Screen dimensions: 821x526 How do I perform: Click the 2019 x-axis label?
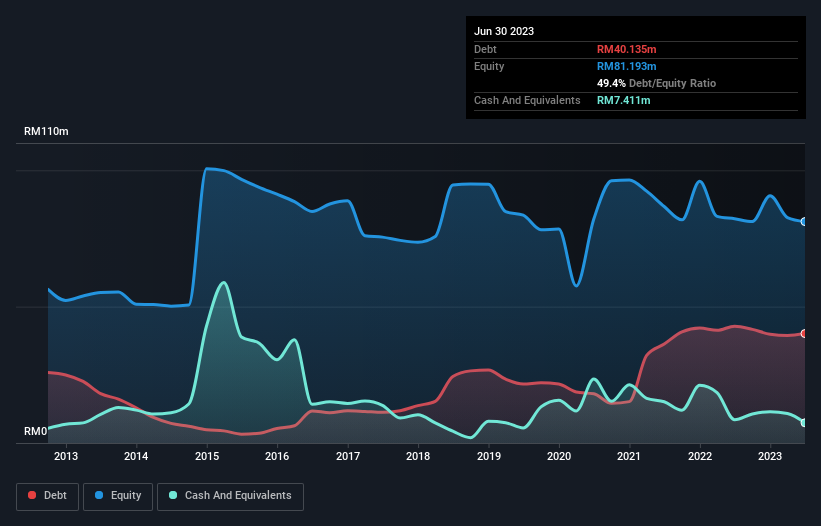click(489, 456)
